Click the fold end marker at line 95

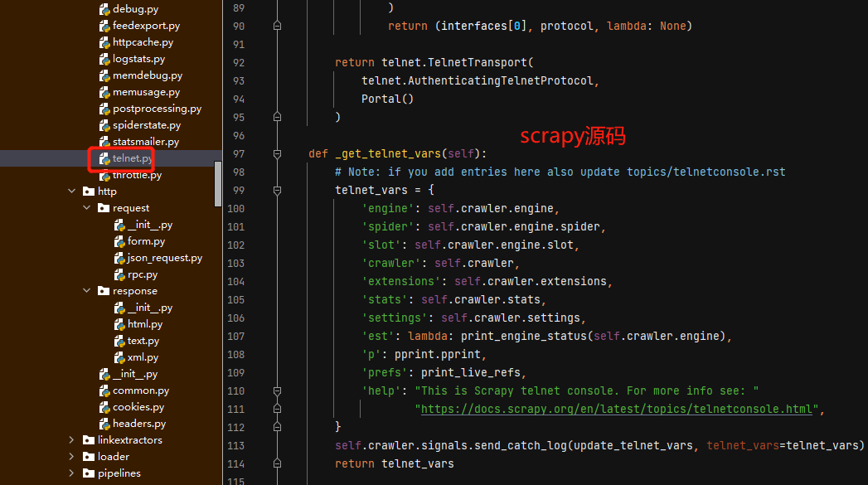(x=278, y=118)
